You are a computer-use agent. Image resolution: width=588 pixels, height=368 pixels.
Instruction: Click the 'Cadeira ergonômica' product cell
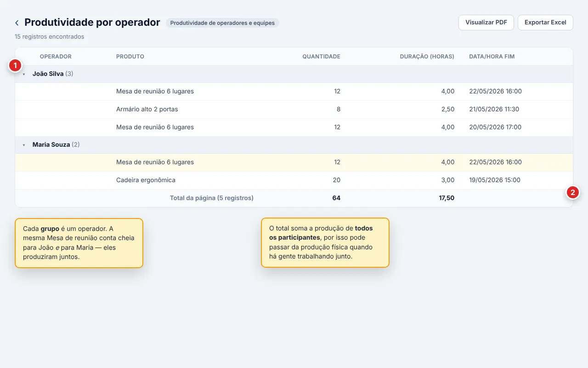[146, 180]
